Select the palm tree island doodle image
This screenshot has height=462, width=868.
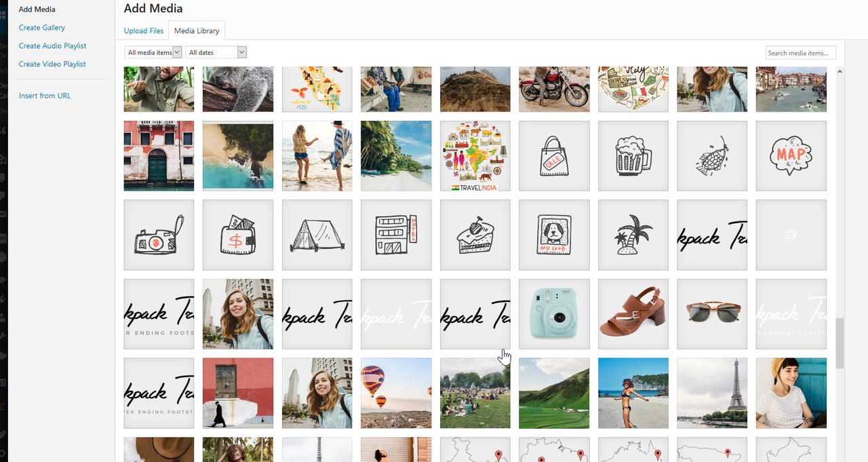(633, 235)
